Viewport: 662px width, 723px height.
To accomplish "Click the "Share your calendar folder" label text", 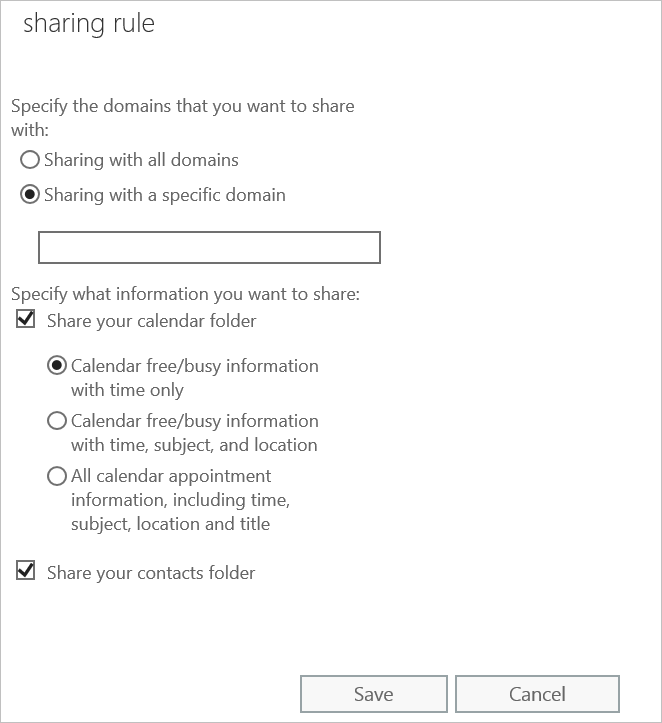I will [152, 321].
